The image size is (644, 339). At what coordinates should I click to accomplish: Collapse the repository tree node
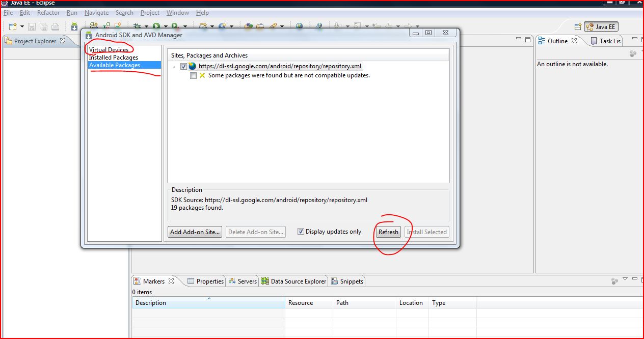[175, 67]
